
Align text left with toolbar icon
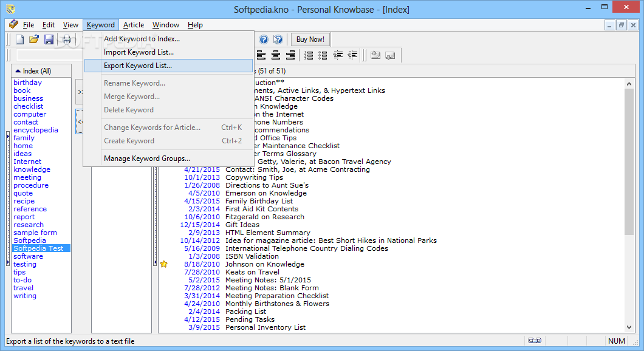[x=261, y=55]
